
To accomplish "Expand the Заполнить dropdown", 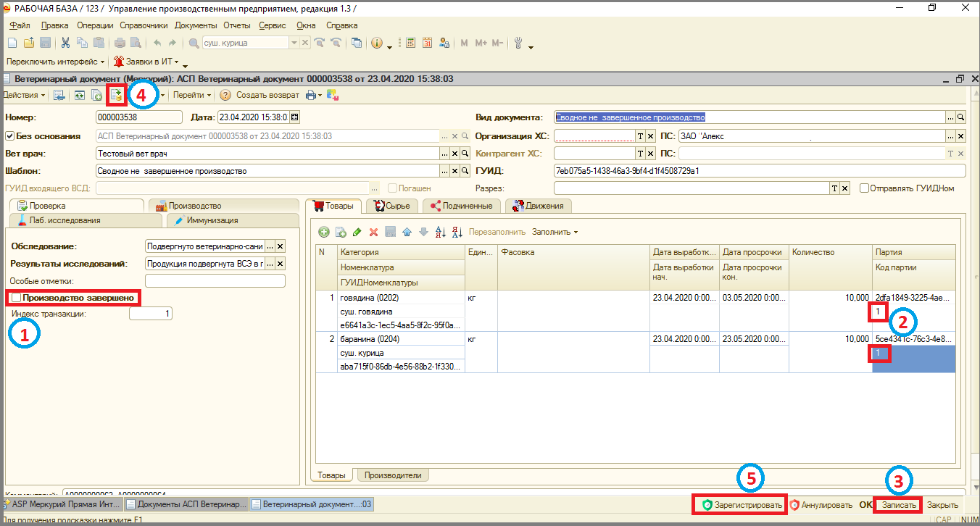I will click(x=555, y=232).
